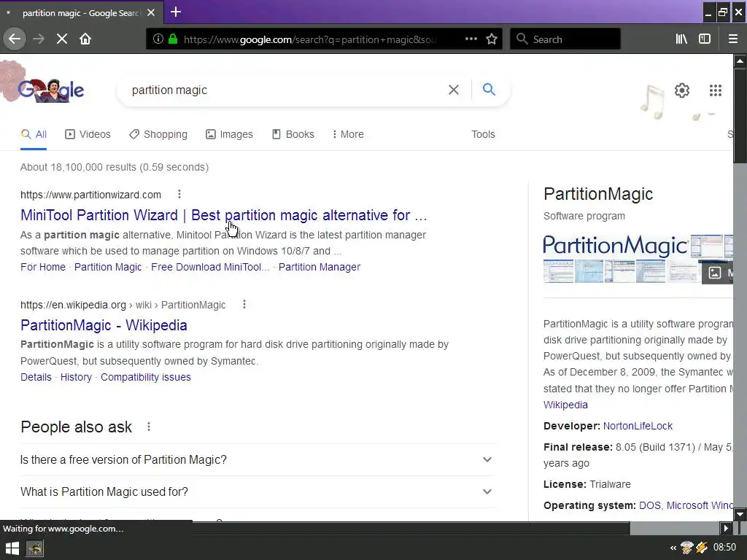
Task: Switch to the Books tab
Action: pos(293,134)
